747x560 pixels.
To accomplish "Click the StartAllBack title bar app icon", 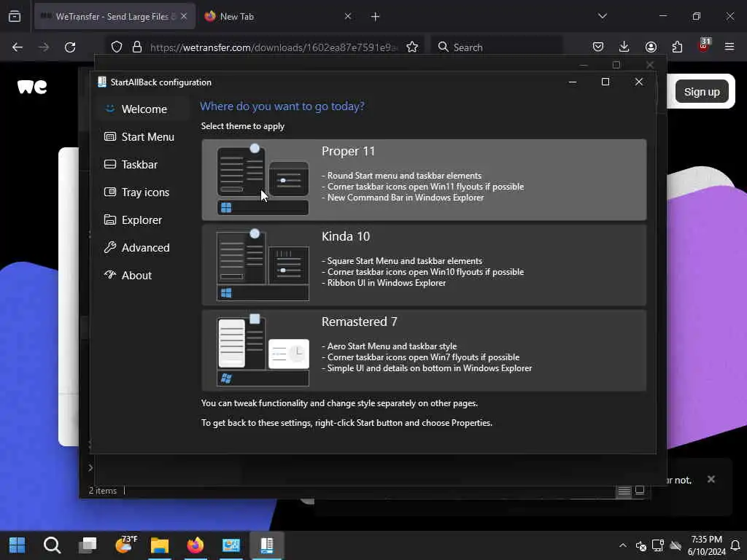I will (x=102, y=82).
